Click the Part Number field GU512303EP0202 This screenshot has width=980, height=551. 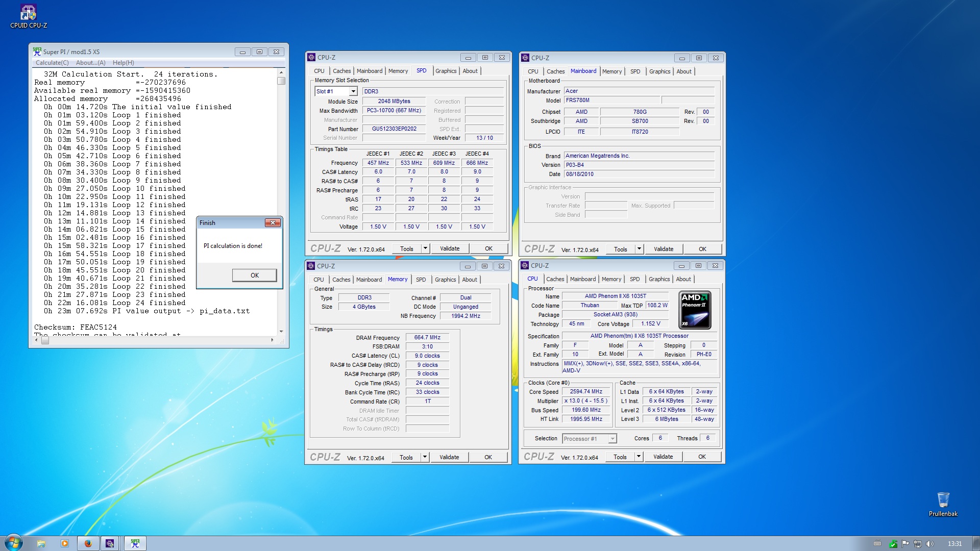click(394, 129)
